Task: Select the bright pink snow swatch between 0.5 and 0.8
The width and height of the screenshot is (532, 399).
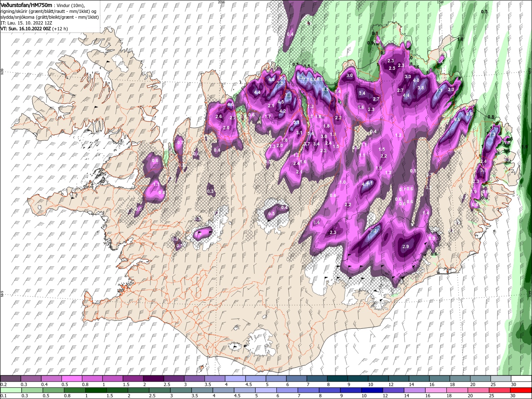Action: (x=71, y=379)
